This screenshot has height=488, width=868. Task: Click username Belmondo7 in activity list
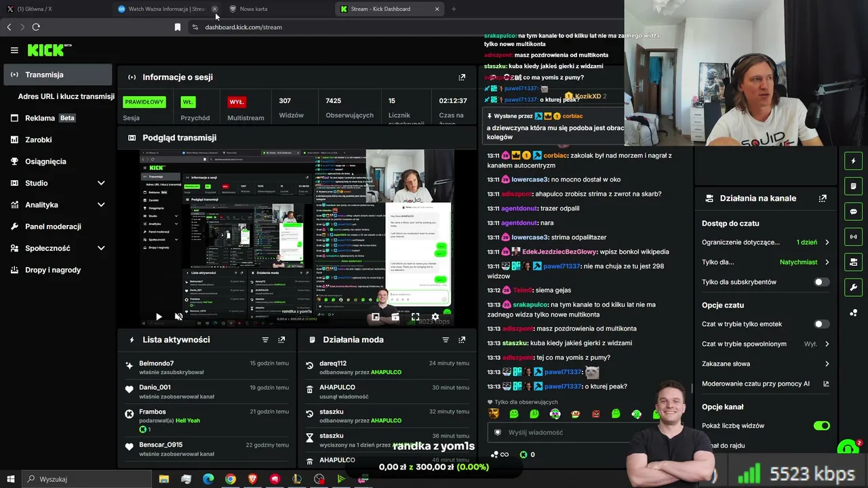click(x=157, y=363)
